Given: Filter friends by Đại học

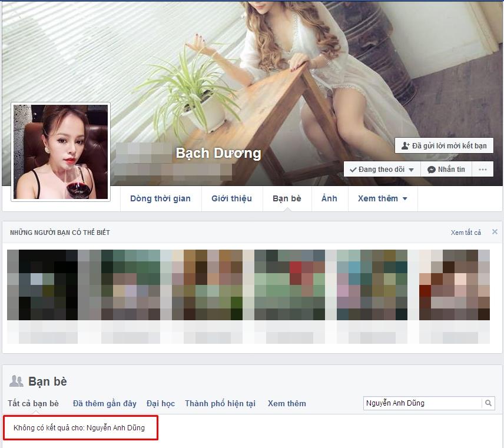Looking at the screenshot, I should [x=161, y=403].
